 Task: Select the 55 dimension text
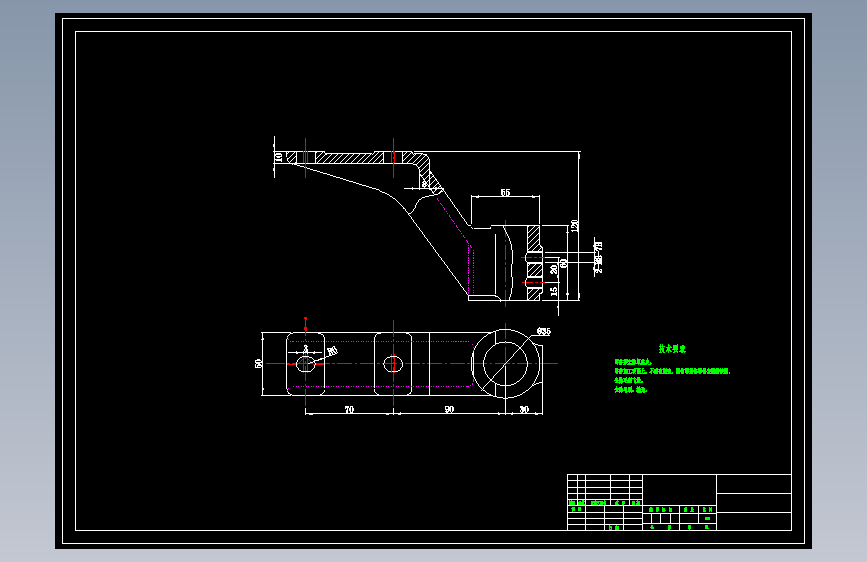(x=505, y=192)
